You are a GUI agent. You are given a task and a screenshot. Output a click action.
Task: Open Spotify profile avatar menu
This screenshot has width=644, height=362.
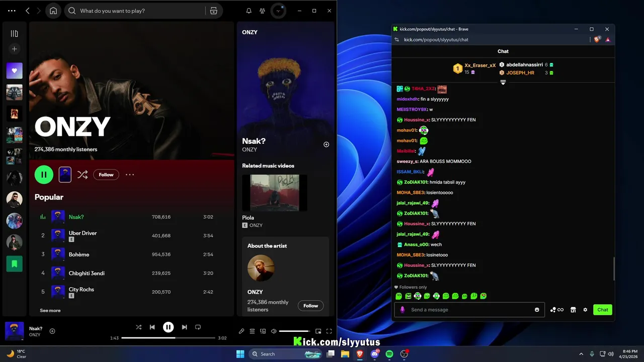coord(278,11)
